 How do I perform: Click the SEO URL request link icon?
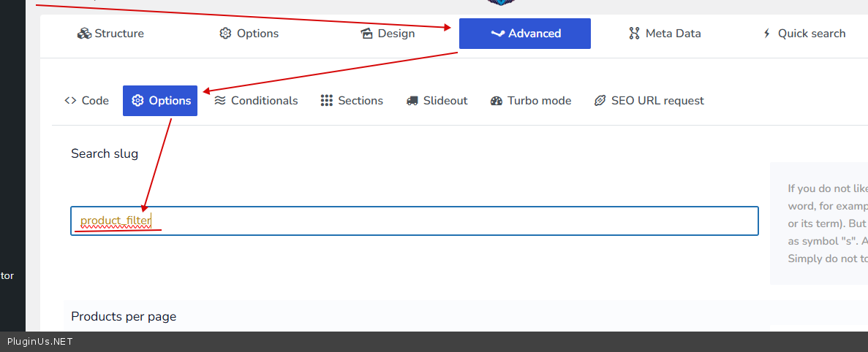pos(600,101)
